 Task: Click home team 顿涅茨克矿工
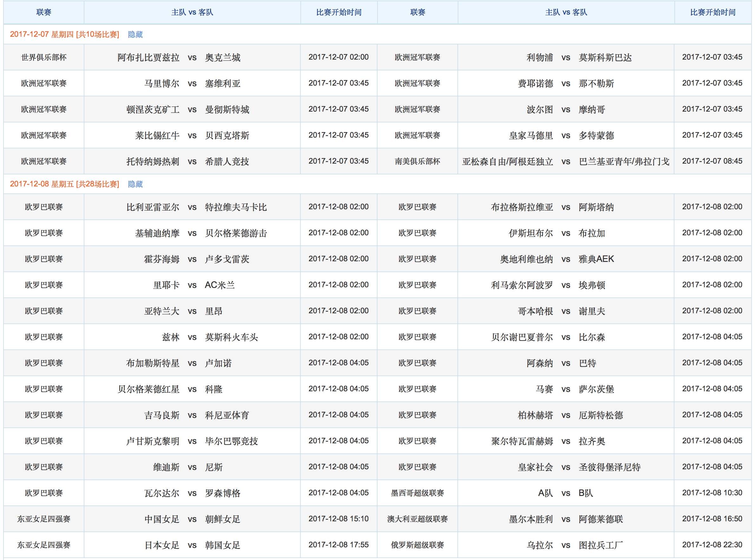point(153,110)
